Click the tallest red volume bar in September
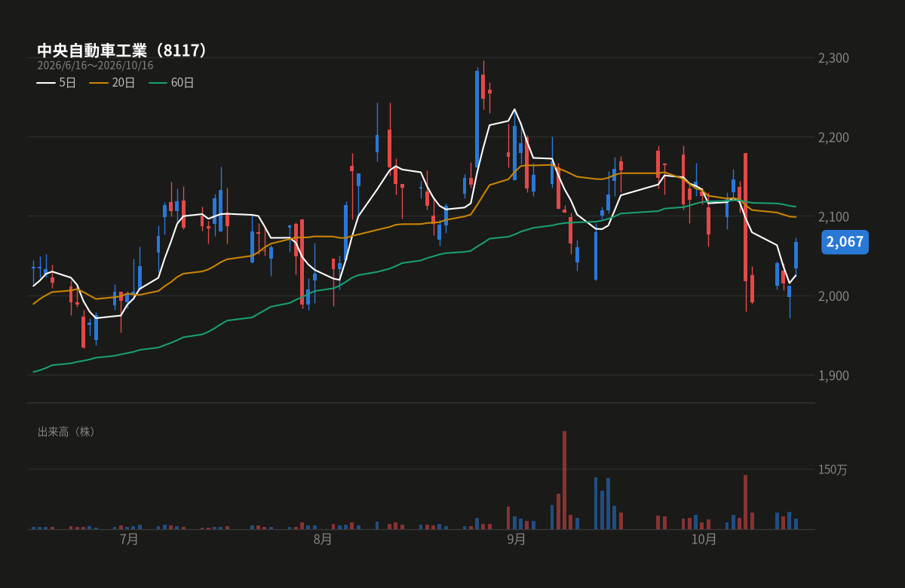905x588 pixels. click(564, 480)
